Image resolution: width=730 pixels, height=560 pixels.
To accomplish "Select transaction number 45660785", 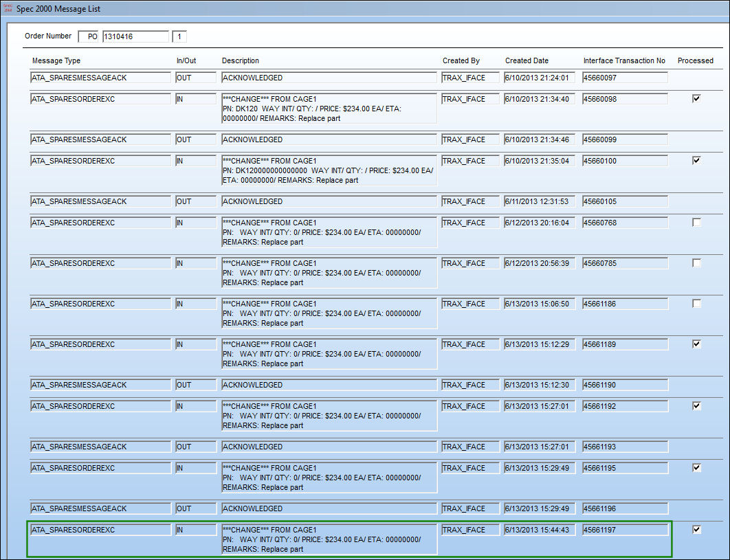I will tap(625, 263).
